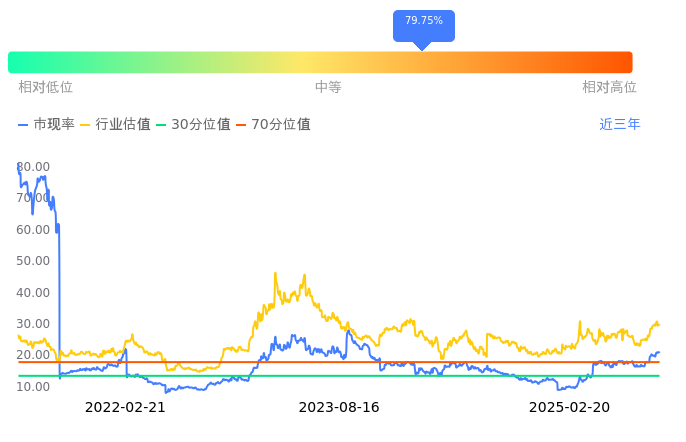Click the 30.00 y-axis label

point(34,324)
